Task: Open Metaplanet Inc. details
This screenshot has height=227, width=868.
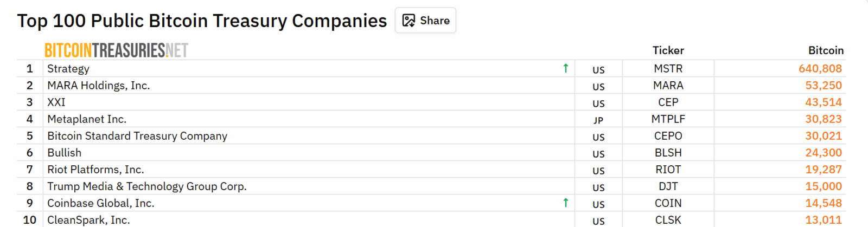Action: (x=87, y=119)
